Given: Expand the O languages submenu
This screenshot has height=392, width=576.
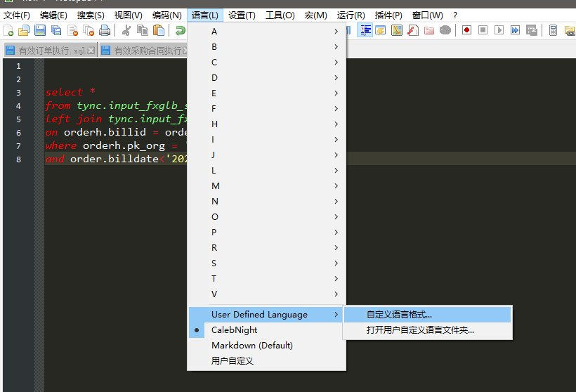Looking at the screenshot, I should coord(267,217).
